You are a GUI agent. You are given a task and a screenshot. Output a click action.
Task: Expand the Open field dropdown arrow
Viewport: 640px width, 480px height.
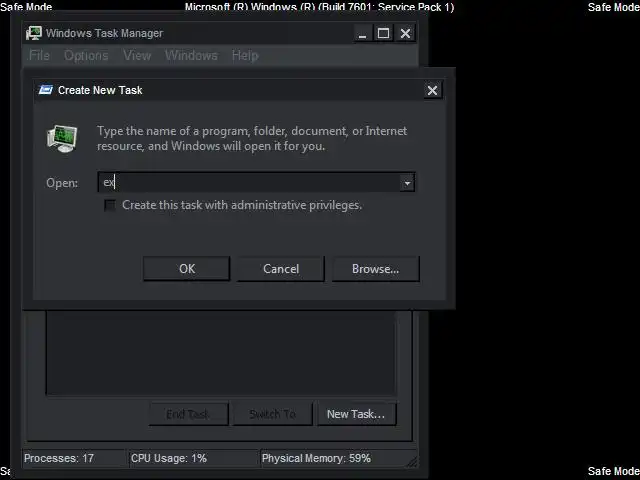407,183
